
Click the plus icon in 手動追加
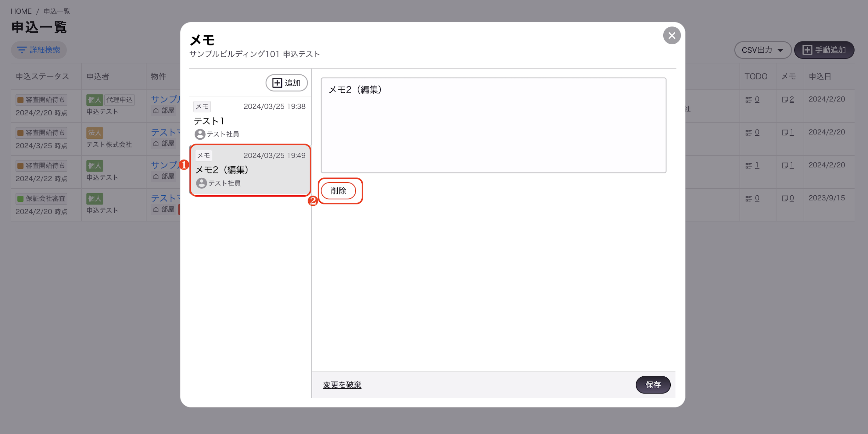807,50
